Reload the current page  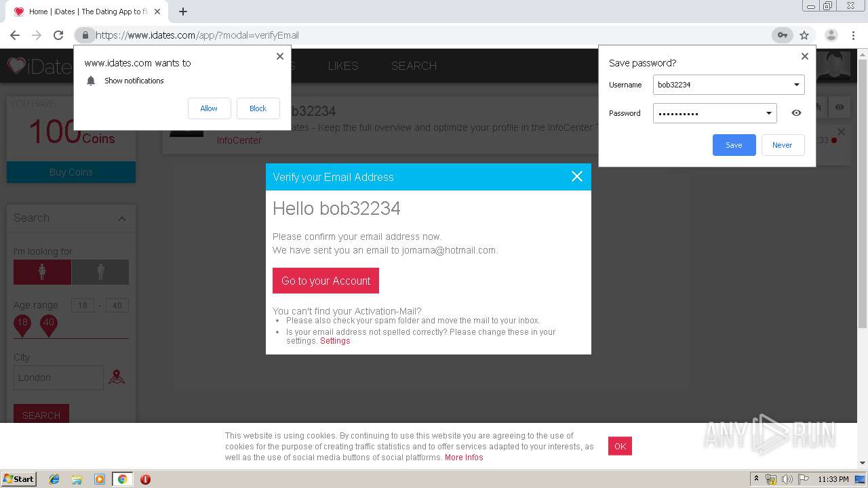(x=58, y=35)
